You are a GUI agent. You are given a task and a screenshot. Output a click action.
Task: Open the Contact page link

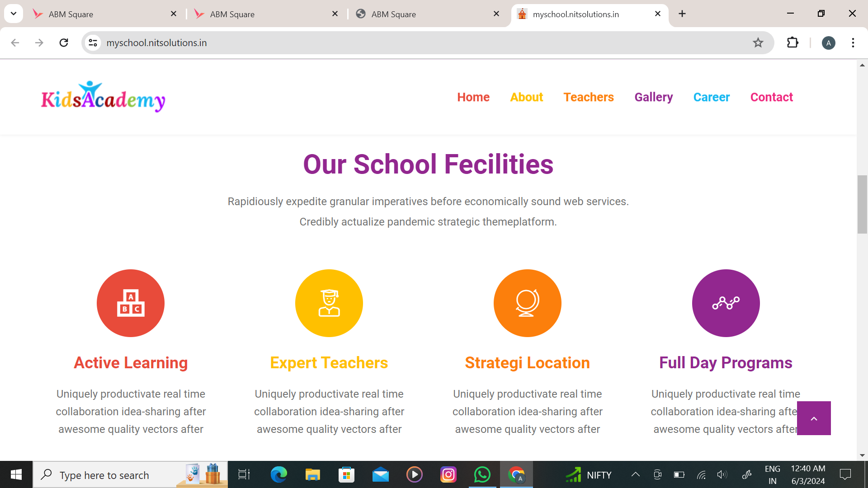pos(771,97)
